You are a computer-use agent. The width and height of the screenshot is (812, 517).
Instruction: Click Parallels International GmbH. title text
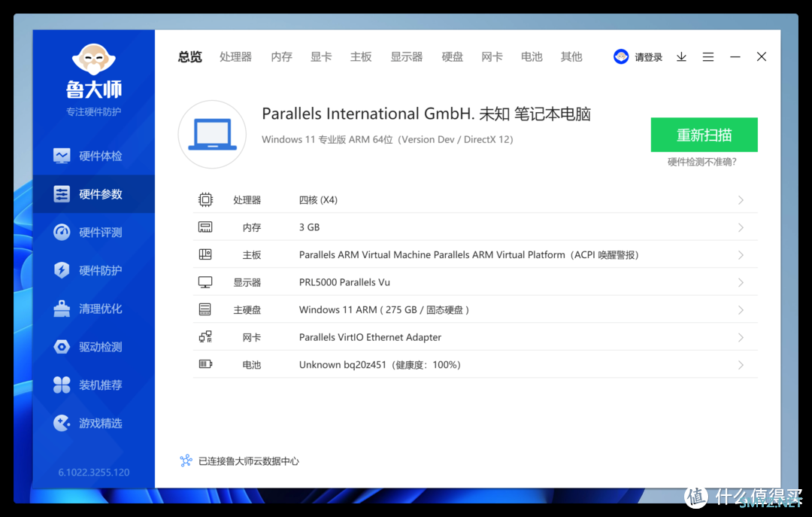[x=426, y=114]
